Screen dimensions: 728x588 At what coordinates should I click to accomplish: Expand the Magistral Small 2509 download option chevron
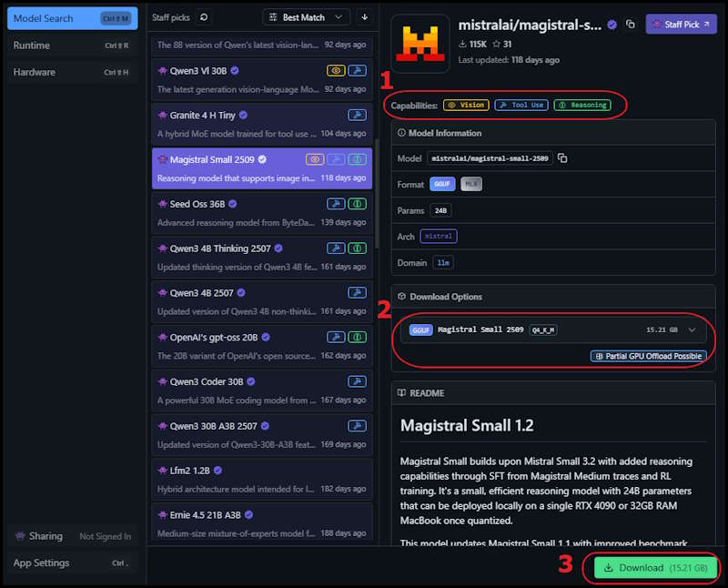692,329
